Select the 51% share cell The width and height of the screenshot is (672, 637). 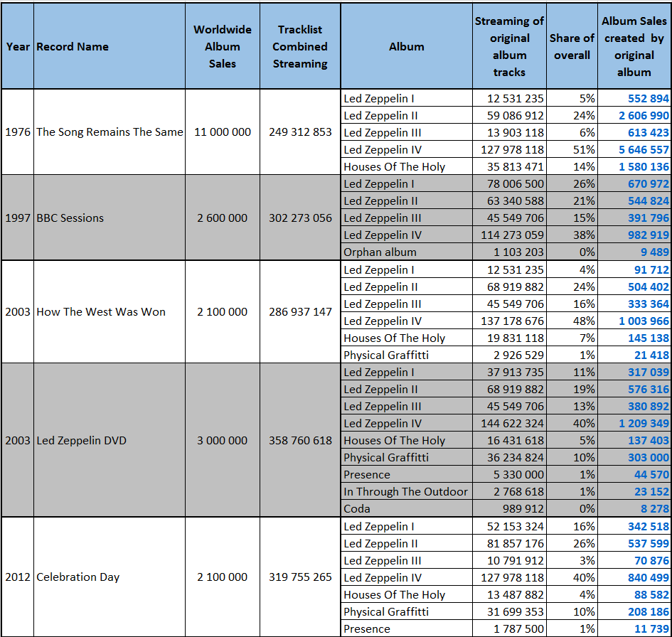coord(572,149)
